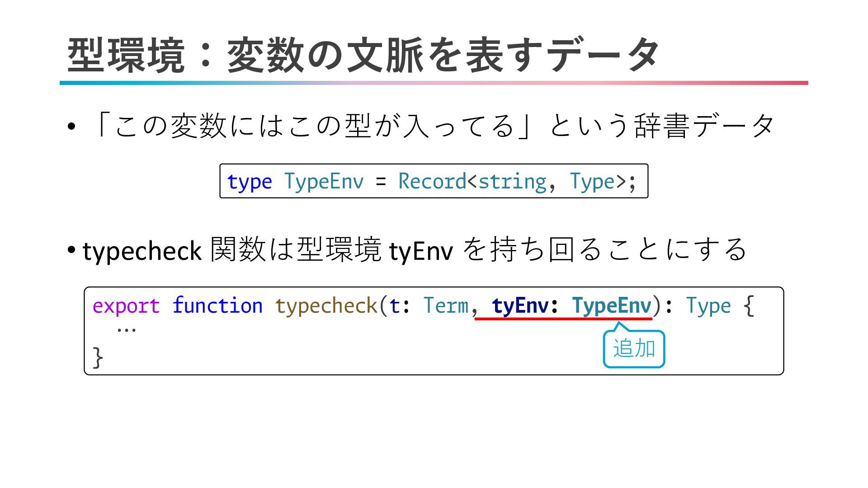Click the 'function' keyword in code
The height and width of the screenshot is (488, 868).
tap(217, 306)
